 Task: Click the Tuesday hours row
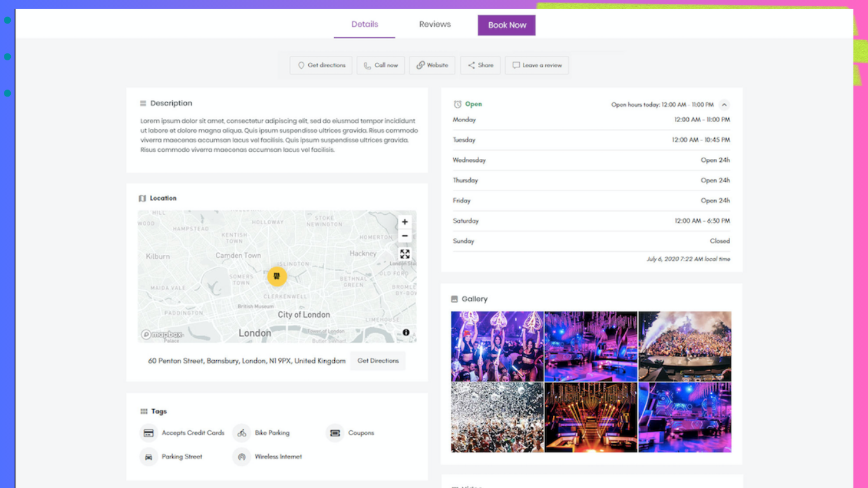coord(591,140)
